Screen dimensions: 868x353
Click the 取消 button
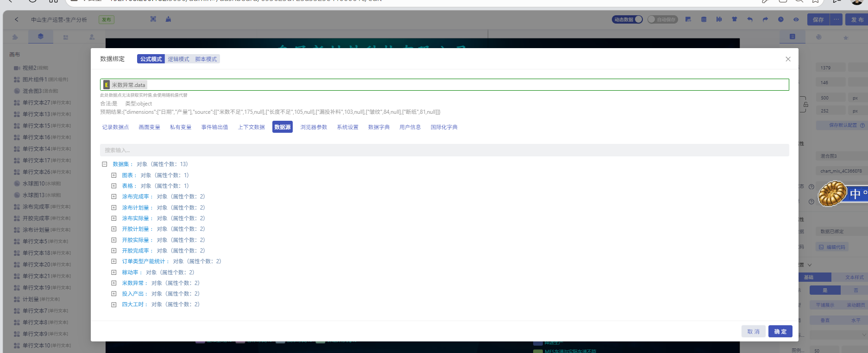[x=753, y=331]
